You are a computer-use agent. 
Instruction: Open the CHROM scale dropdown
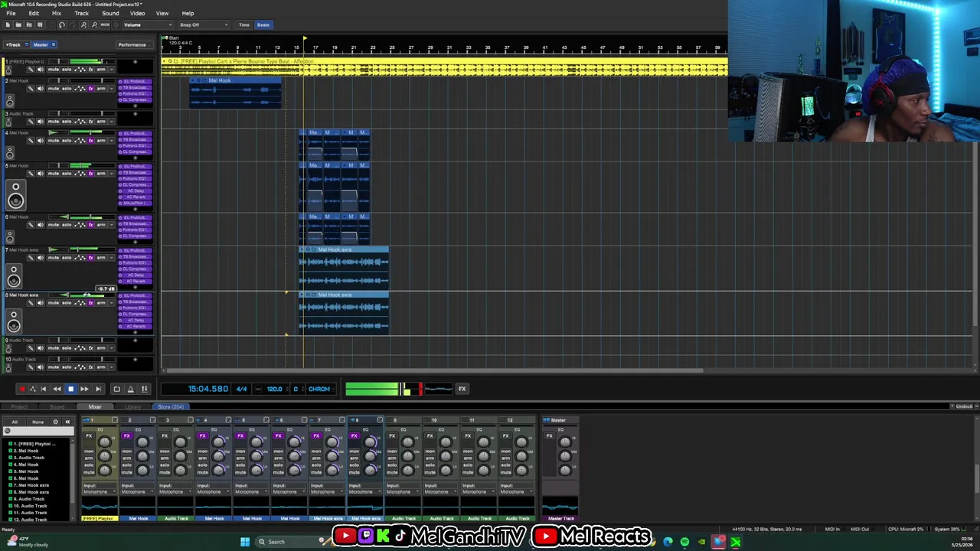click(320, 389)
